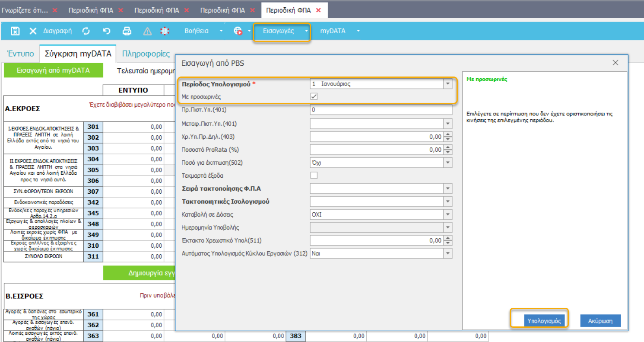
Task: Click the Πρ.Πιστ.Υπ.(401) input field
Action: click(x=381, y=110)
